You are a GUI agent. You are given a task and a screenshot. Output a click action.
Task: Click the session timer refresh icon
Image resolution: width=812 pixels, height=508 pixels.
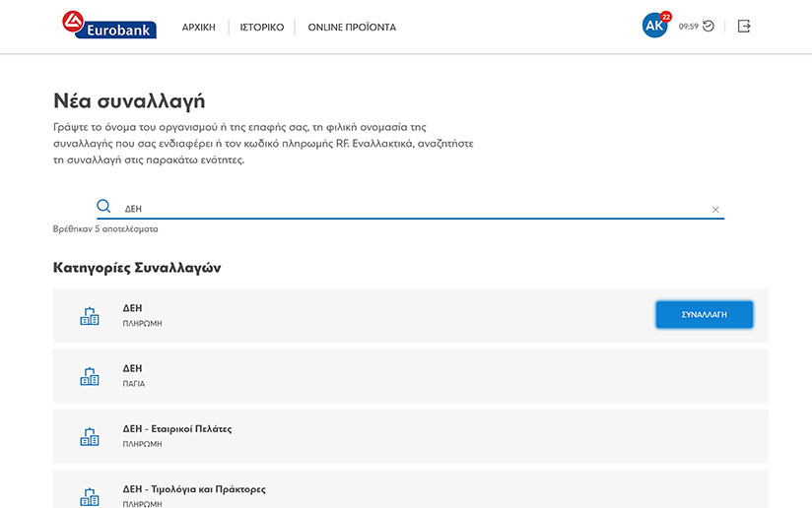tap(709, 26)
